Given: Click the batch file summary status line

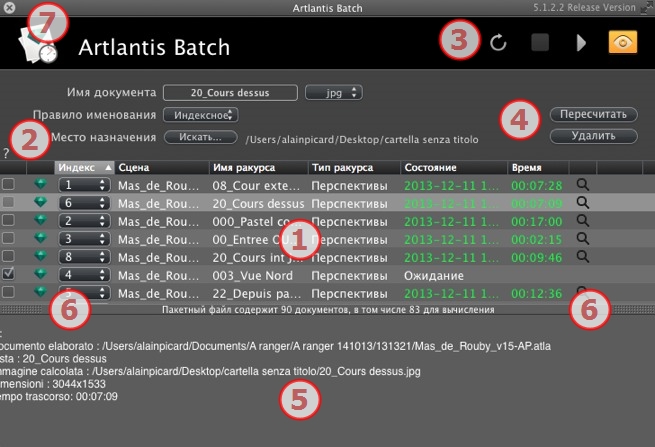Looking at the screenshot, I should pyautogui.click(x=328, y=310).
